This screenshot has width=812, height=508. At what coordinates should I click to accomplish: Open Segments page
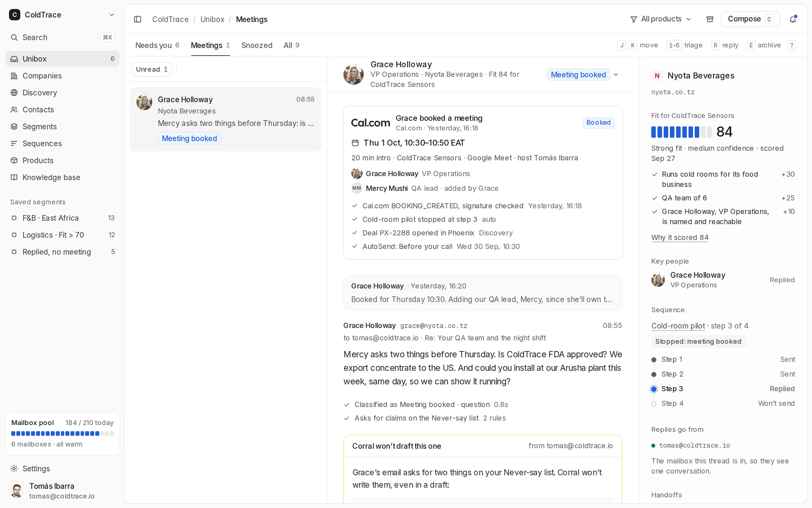(63, 126)
